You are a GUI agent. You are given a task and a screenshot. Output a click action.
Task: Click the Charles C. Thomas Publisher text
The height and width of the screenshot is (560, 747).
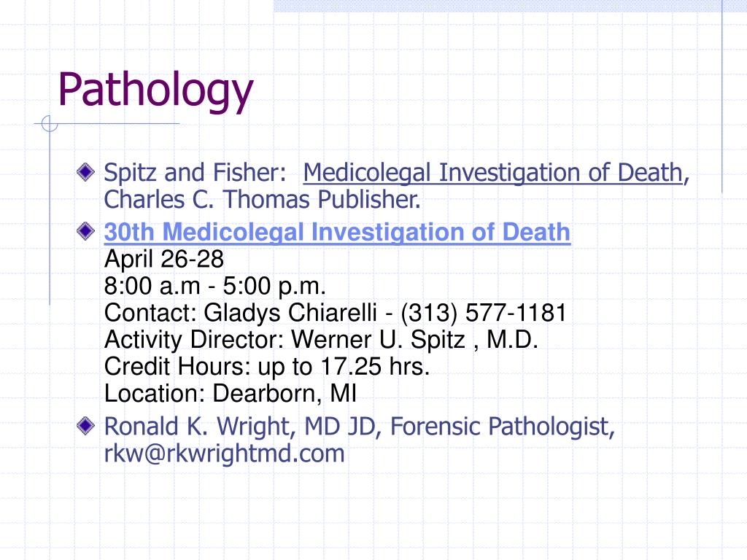click(263, 200)
